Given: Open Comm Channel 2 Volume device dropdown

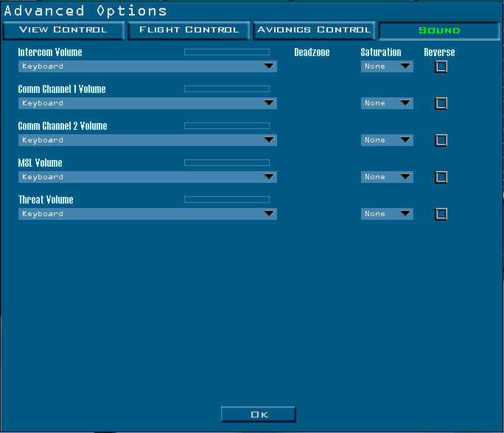Looking at the screenshot, I should 147,140.
